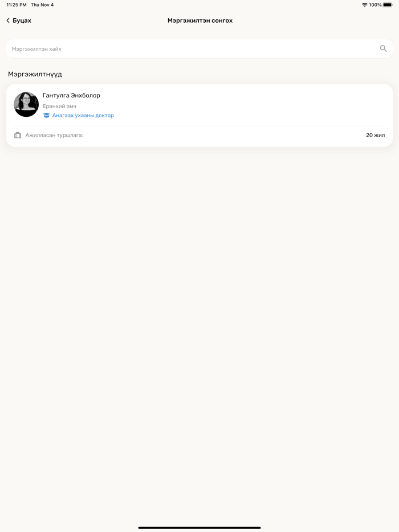Tap the "Ажилласан туршлага:" experience label

click(x=54, y=136)
